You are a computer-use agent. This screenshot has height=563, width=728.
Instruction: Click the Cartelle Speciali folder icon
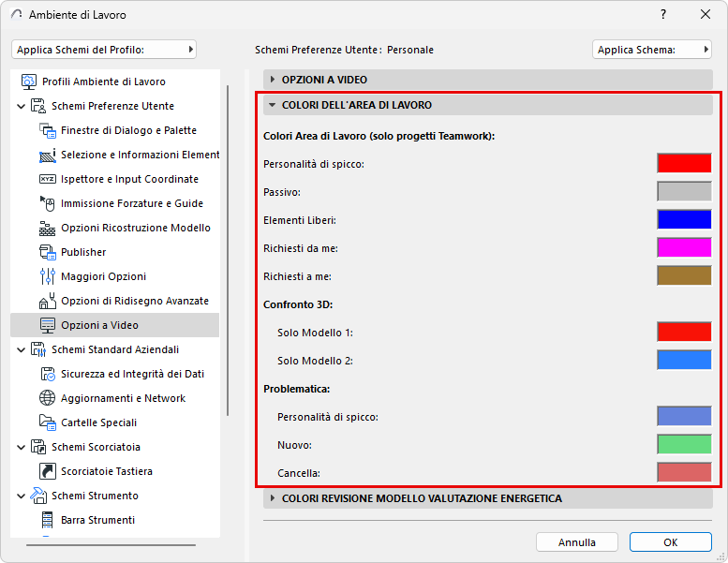click(48, 422)
